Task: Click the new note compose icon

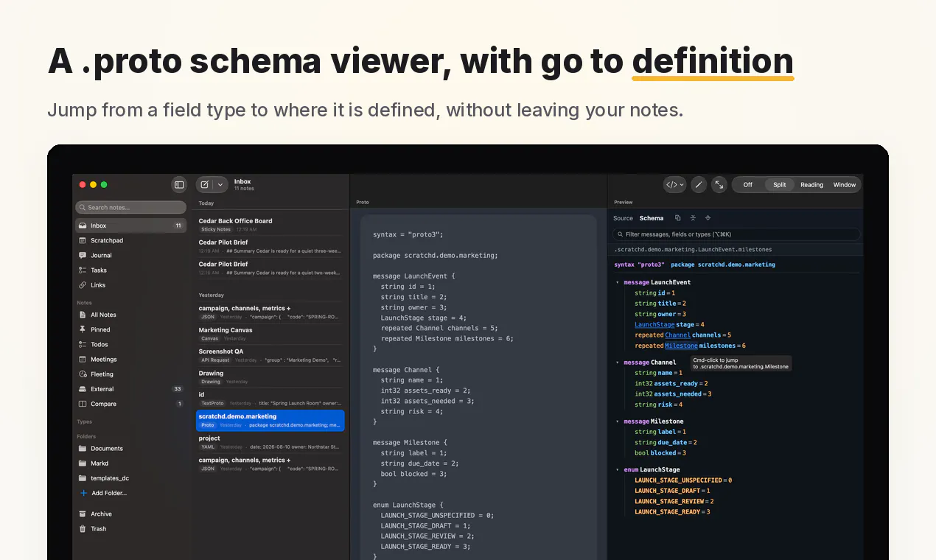Action: [205, 184]
